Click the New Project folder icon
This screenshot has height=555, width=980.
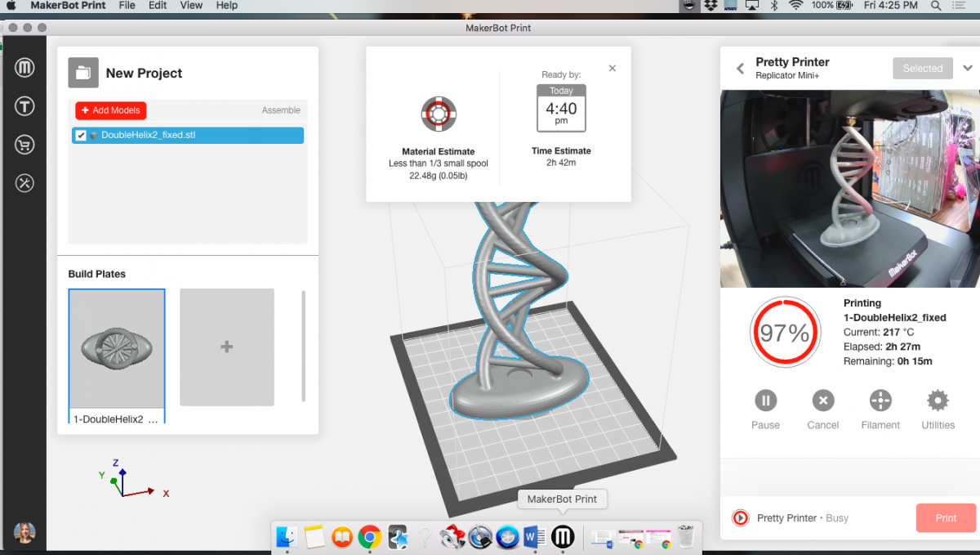(x=83, y=73)
